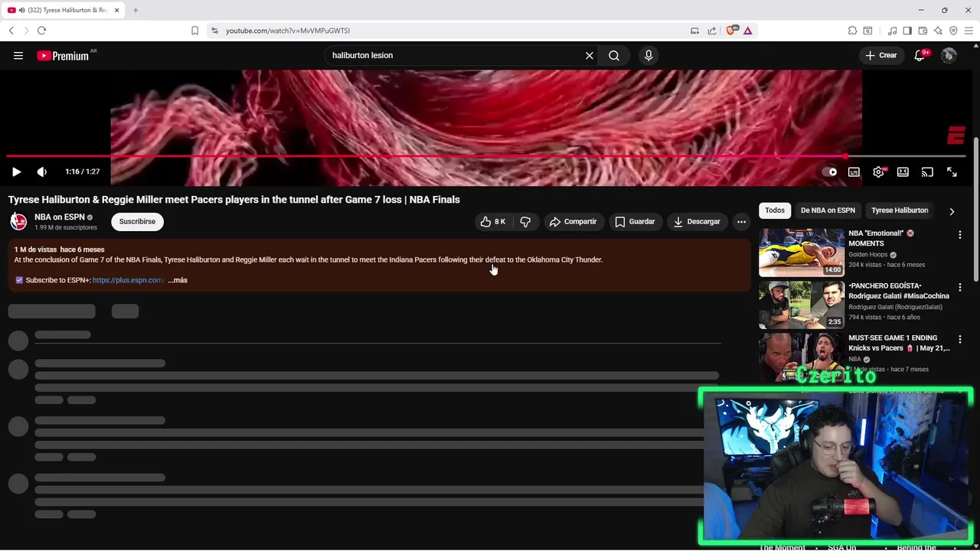
Task: Toggle the autoplay switch in the player
Action: pos(830,172)
